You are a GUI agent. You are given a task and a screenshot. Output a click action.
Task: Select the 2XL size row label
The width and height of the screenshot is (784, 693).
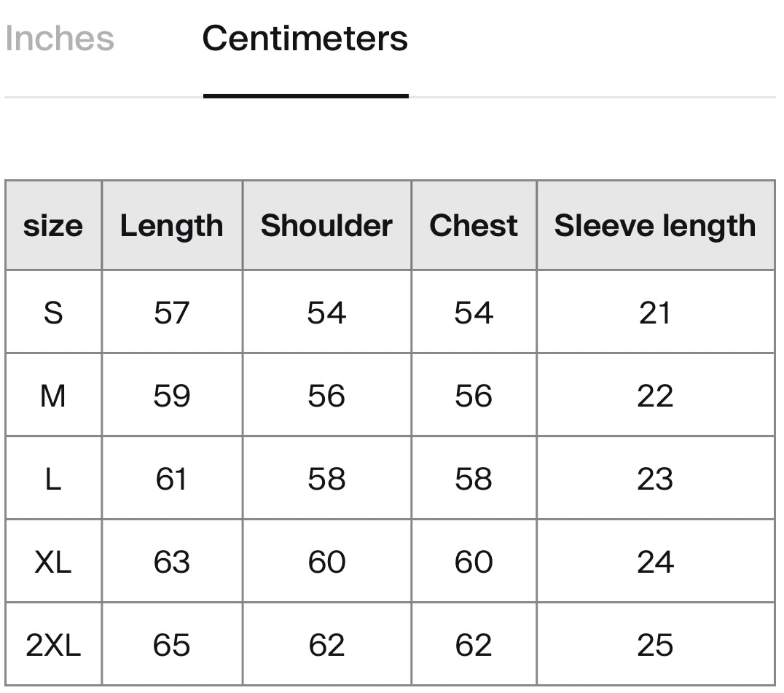coord(53,645)
